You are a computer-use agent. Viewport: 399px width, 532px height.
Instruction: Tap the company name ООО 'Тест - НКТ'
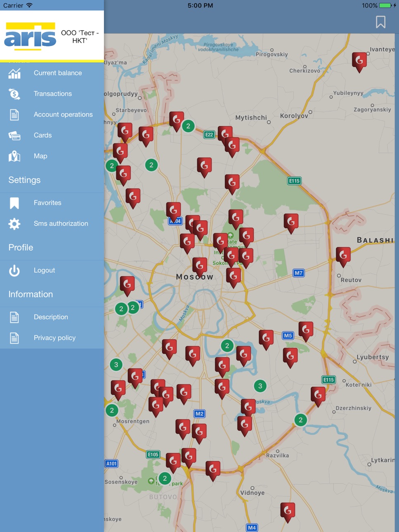[x=80, y=37]
